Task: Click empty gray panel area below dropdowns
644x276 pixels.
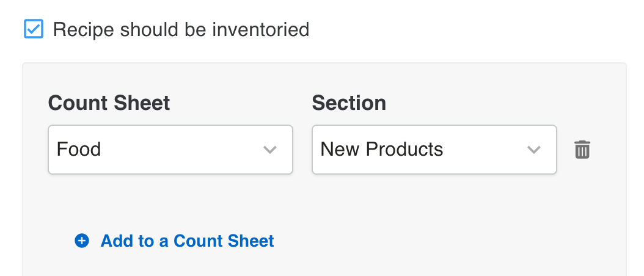Action: point(367,208)
